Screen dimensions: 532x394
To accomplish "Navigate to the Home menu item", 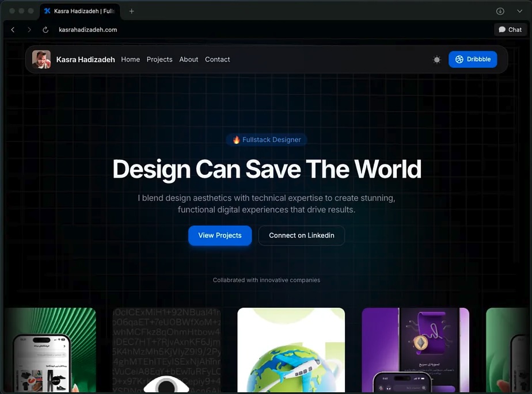I will (130, 59).
